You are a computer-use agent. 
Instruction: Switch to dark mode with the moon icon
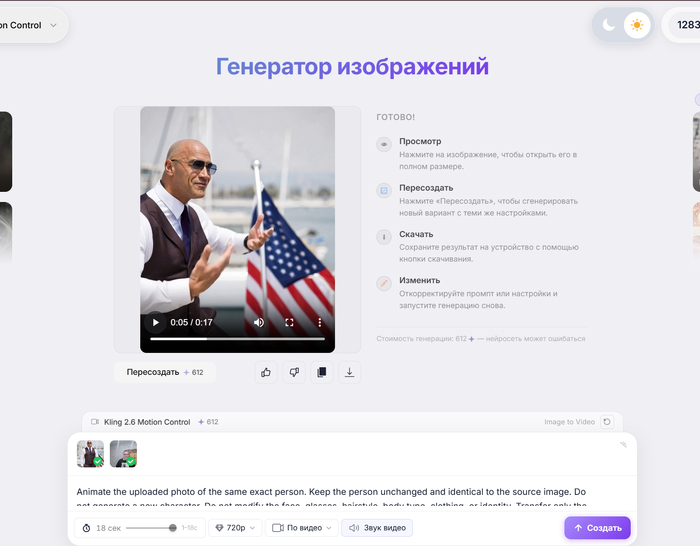coord(608,25)
